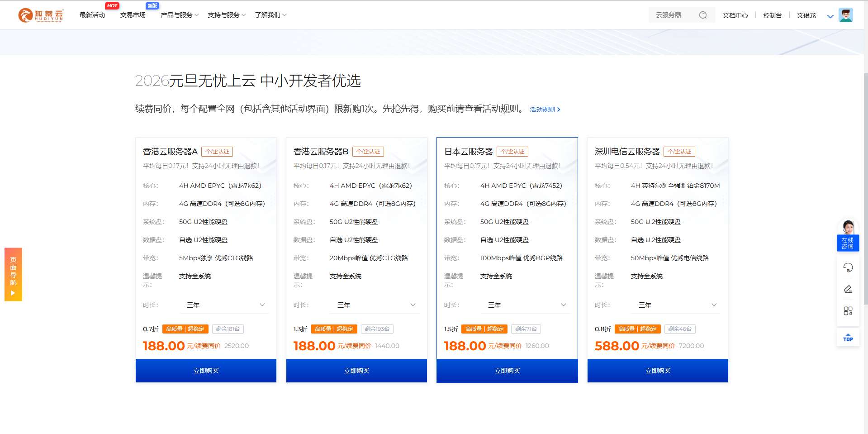The height and width of the screenshot is (434, 868).
Task: Click 立即购买 for 香港云服务器B
Action: (356, 371)
